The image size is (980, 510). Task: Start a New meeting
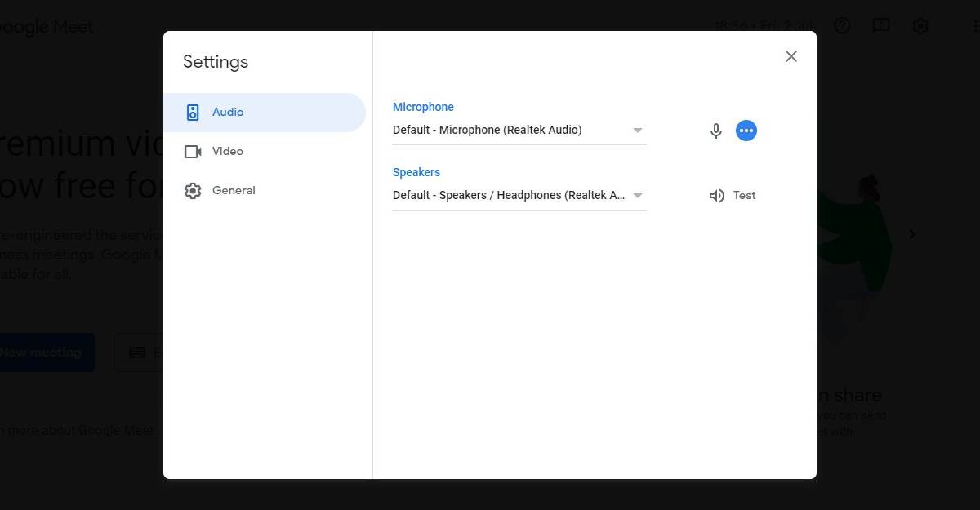[x=39, y=352]
